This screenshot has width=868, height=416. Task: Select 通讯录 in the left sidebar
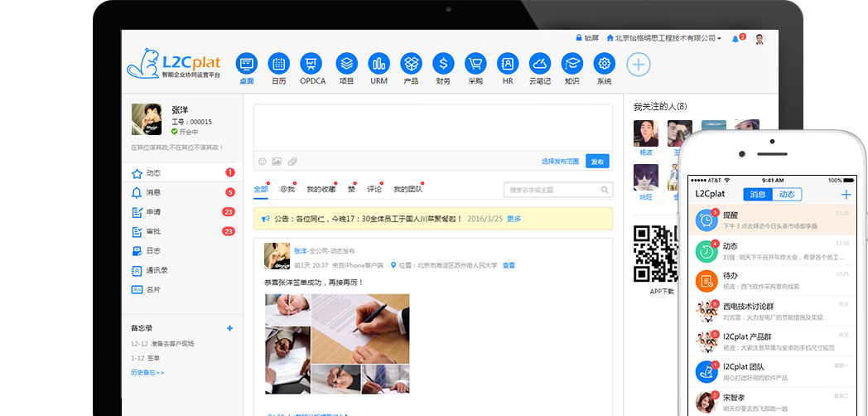(182, 270)
